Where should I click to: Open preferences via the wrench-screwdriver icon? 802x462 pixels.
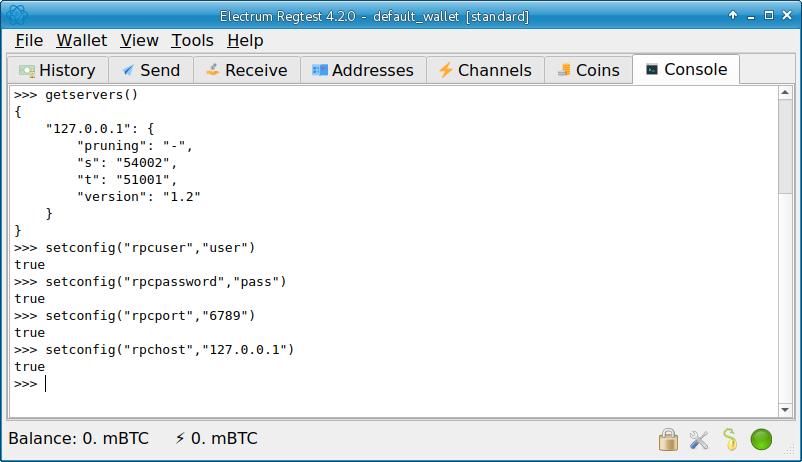[699, 439]
